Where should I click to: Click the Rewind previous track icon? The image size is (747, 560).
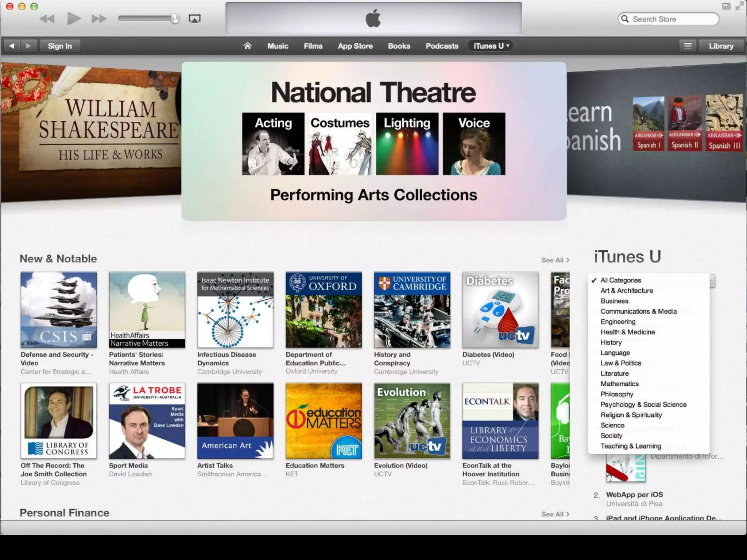47,19
